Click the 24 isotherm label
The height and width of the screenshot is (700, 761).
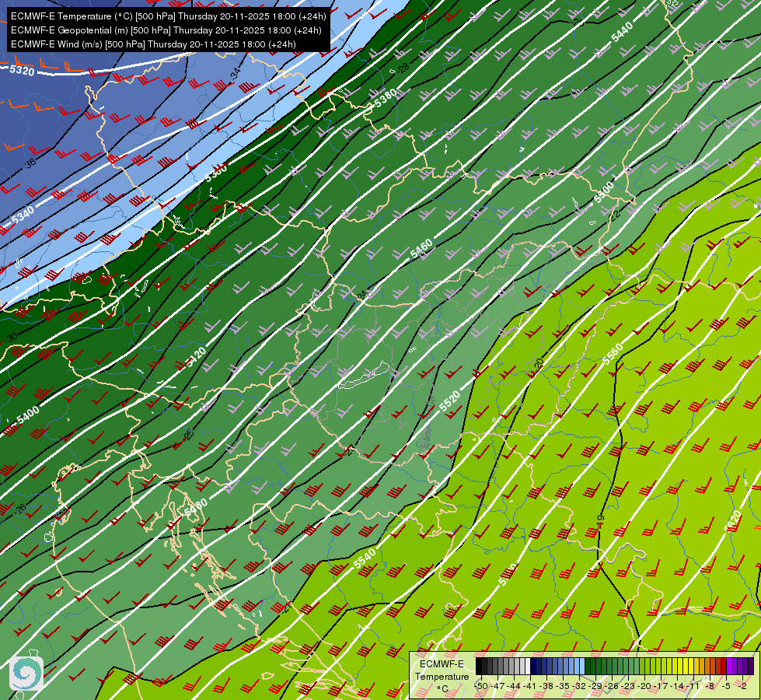coord(361,296)
